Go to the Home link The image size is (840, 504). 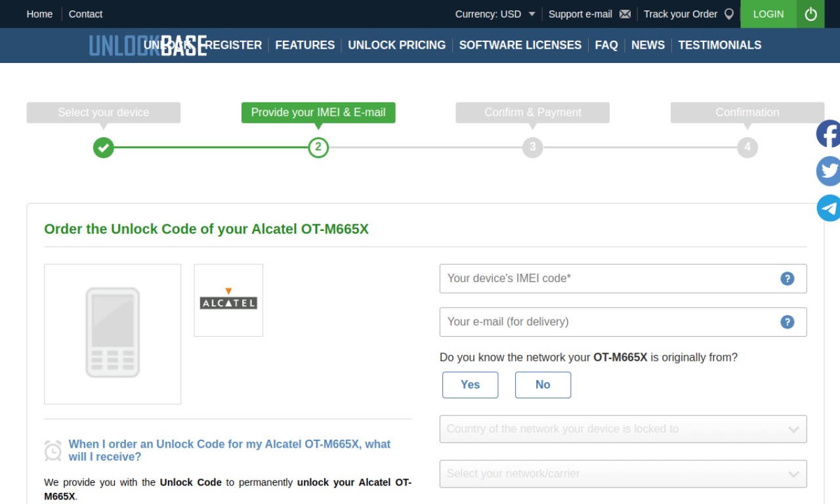(x=39, y=14)
